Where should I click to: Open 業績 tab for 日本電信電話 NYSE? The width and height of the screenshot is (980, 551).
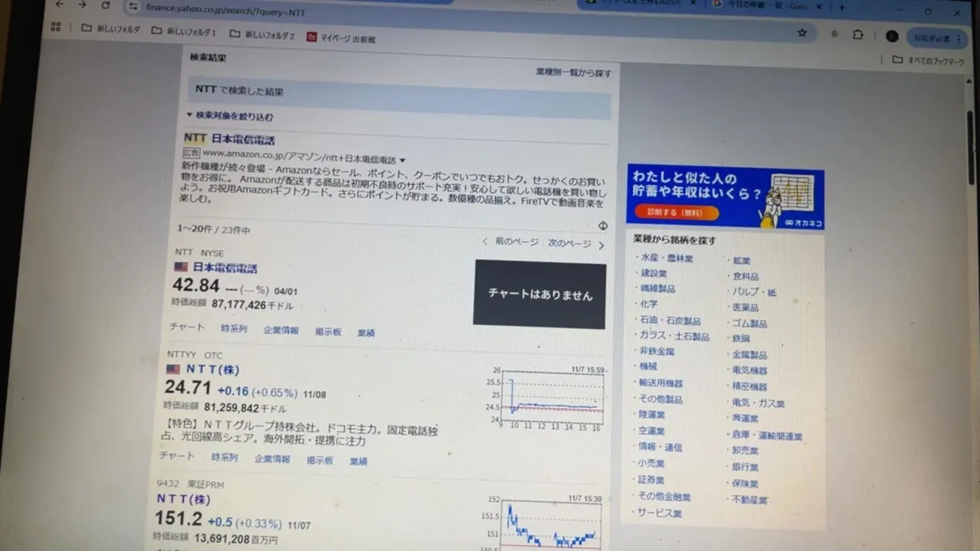click(366, 334)
